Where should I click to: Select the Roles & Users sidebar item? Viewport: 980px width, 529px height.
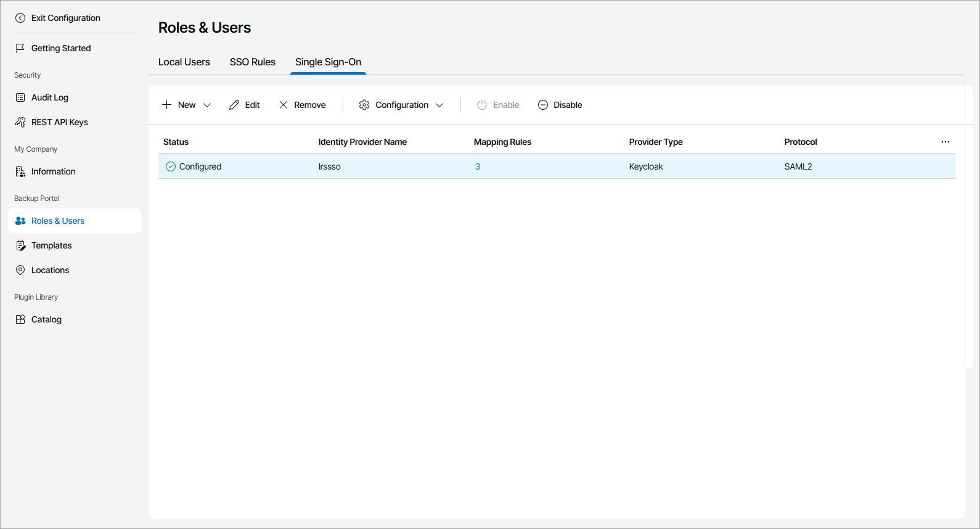(x=58, y=221)
